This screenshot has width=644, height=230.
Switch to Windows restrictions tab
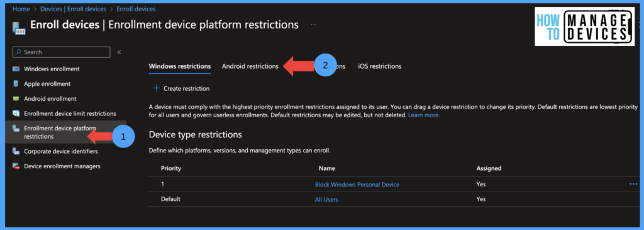pyautogui.click(x=180, y=66)
